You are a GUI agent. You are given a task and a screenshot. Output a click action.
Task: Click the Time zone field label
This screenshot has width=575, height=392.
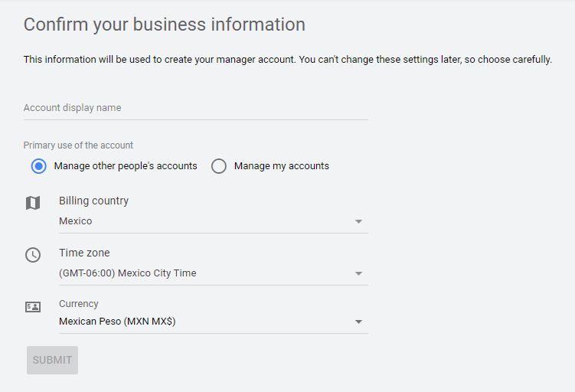pos(84,253)
